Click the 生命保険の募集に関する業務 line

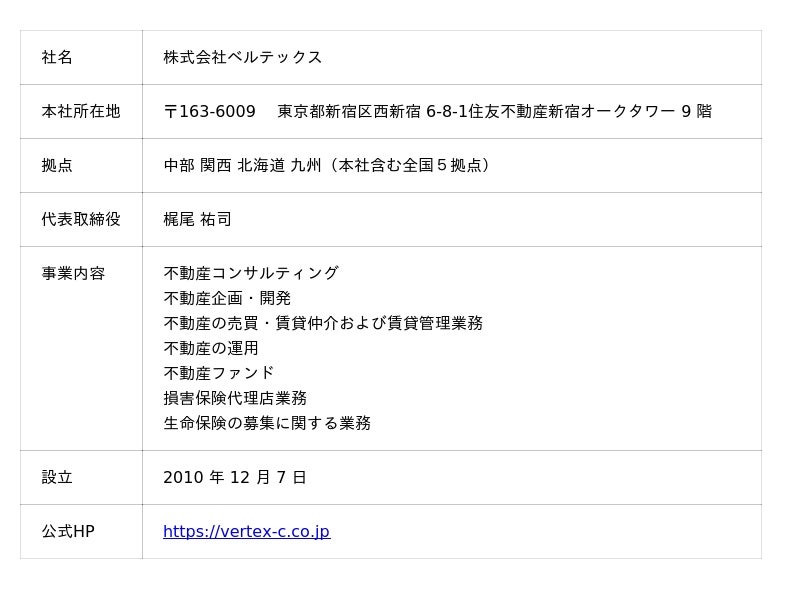[x=267, y=424]
